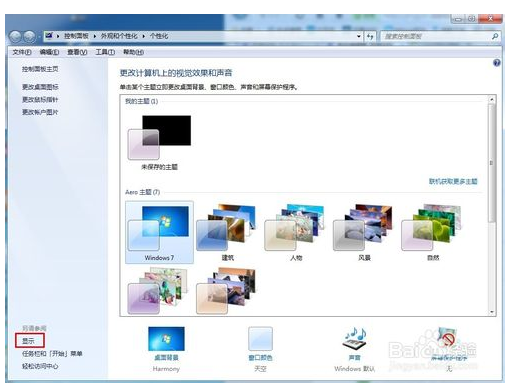Open 任务栏和「开始」菜单 link
The image size is (514, 385).
click(52, 353)
